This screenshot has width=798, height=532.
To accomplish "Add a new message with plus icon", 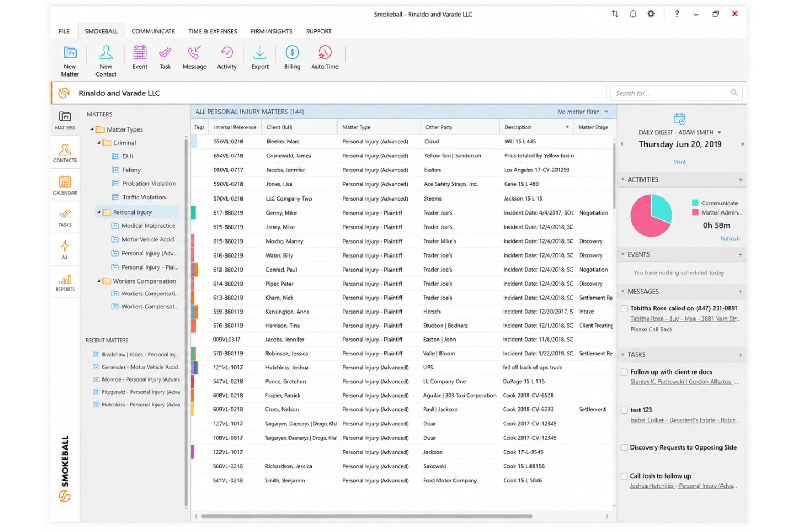I will click(x=740, y=292).
